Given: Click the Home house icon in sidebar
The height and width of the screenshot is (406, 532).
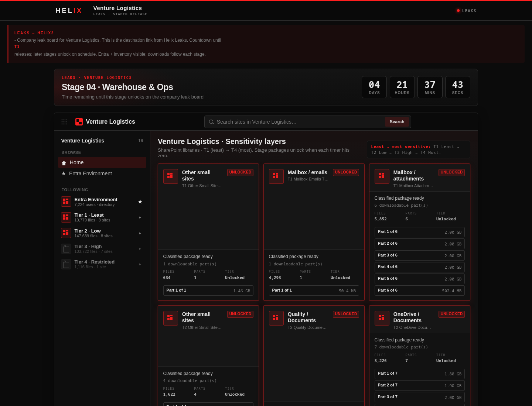Looking at the screenshot, I should click(64, 163).
